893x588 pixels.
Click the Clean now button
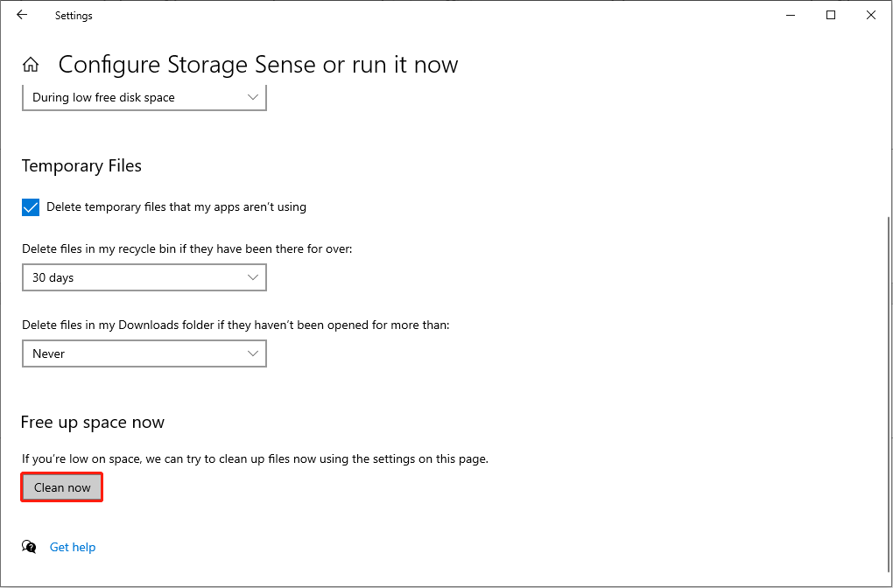pos(62,487)
